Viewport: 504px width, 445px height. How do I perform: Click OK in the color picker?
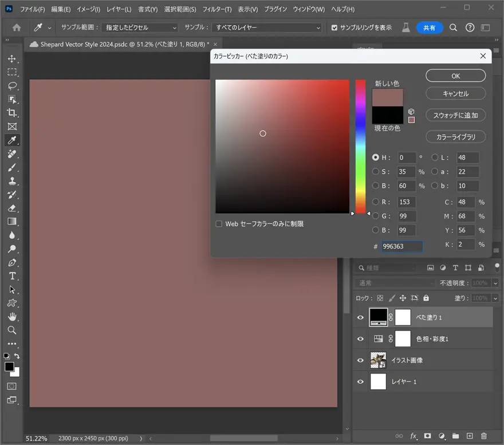point(455,76)
